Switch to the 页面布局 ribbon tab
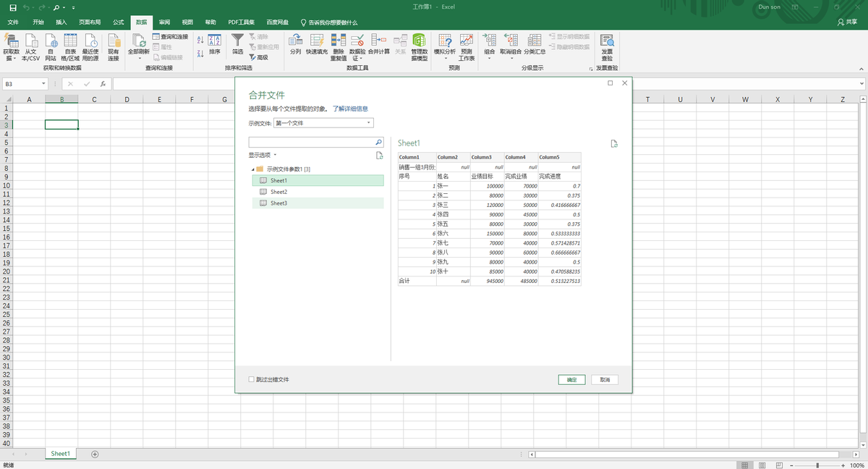 [x=90, y=22]
